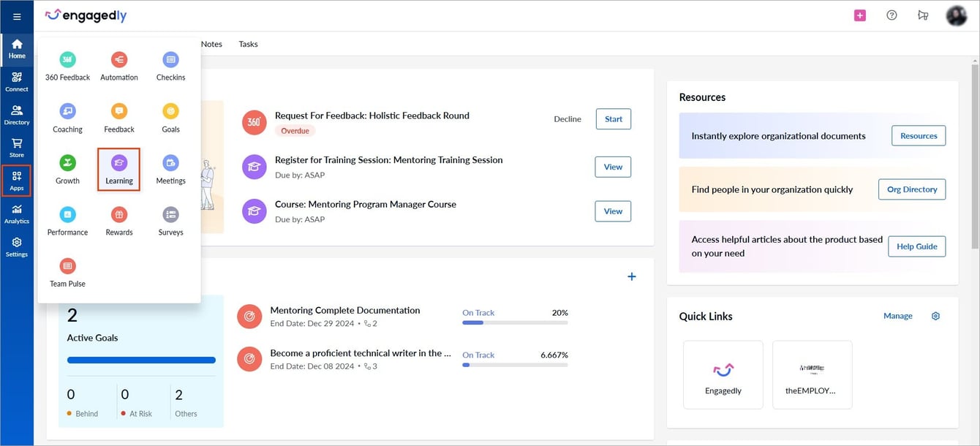Open the Learning app
Image resolution: width=980 pixels, height=446 pixels.
118,170
